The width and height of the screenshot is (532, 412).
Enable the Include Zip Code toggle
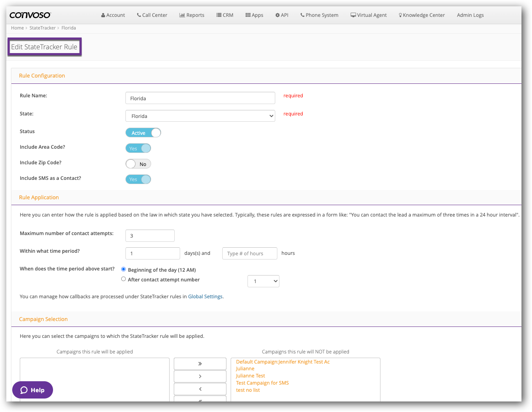point(138,164)
